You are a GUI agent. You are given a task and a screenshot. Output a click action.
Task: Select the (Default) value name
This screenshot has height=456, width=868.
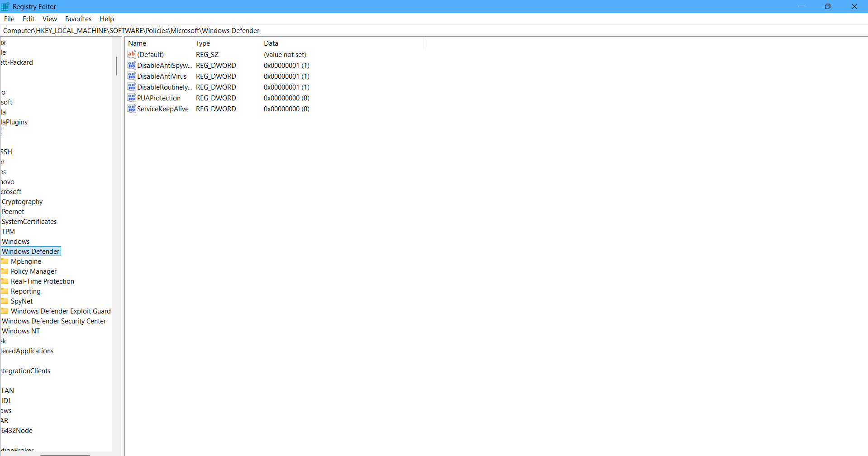pyautogui.click(x=151, y=55)
